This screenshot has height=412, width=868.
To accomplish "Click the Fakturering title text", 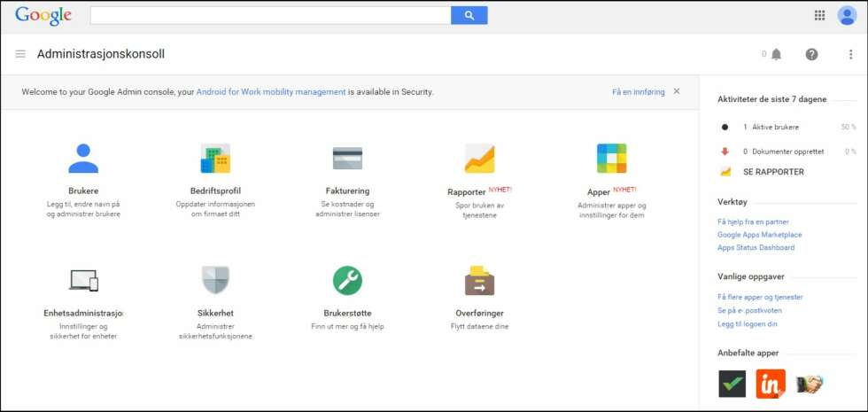I will tap(347, 190).
